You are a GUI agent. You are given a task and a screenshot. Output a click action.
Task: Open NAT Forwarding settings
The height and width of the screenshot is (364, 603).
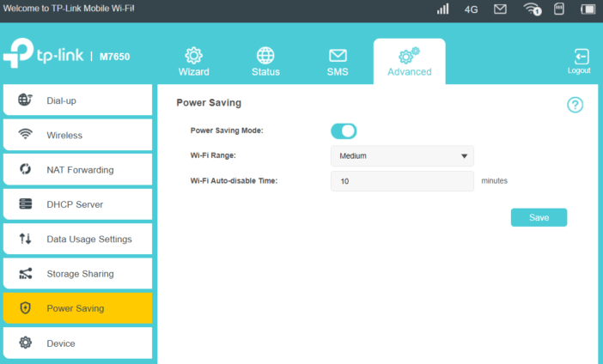[x=77, y=169]
